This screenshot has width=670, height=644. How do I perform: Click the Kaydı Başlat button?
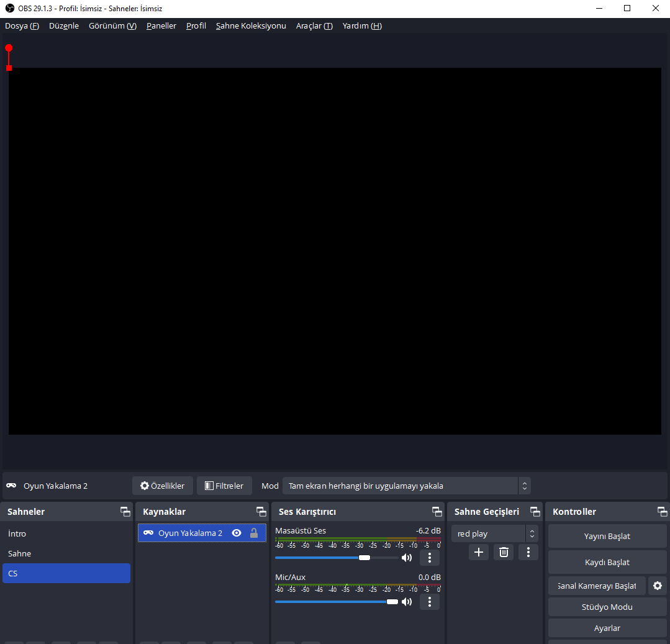(607, 562)
